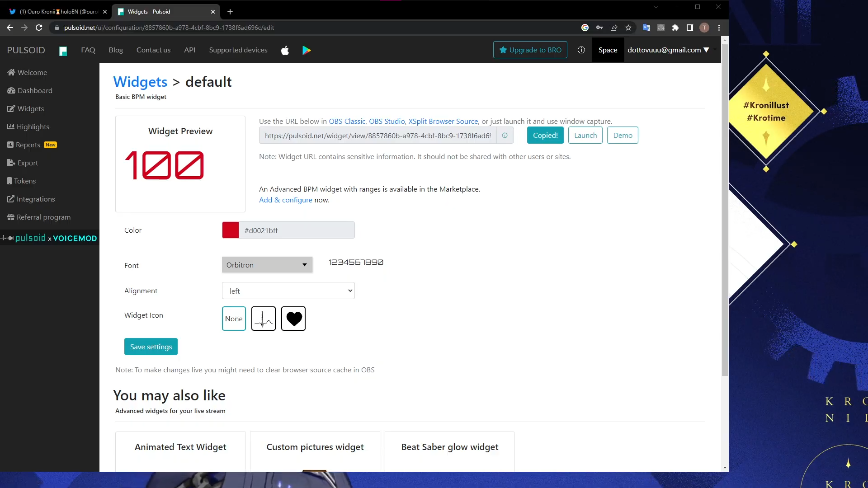Screen dimensions: 868x488
Task: Click Save settings button
Action: tap(151, 347)
